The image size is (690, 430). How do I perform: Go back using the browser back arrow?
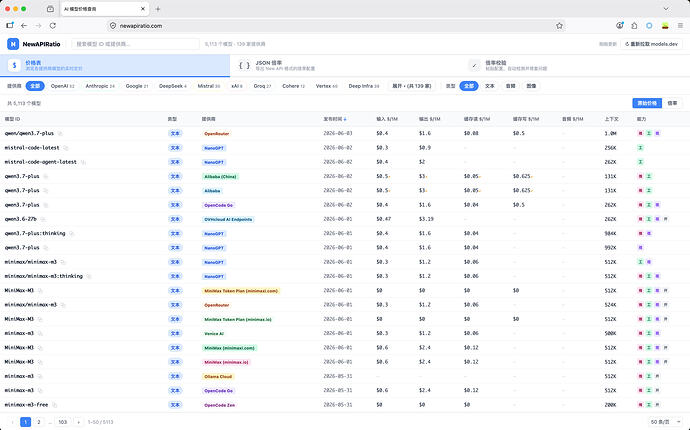click(24, 26)
